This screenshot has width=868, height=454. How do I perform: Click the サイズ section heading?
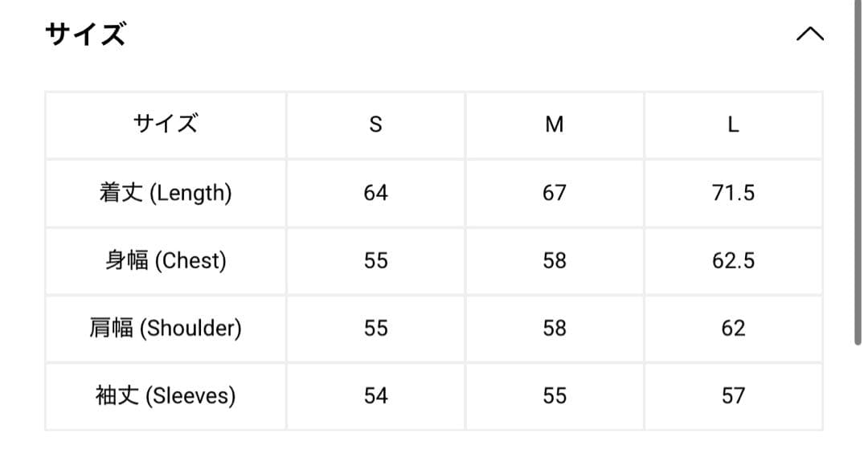click(85, 35)
